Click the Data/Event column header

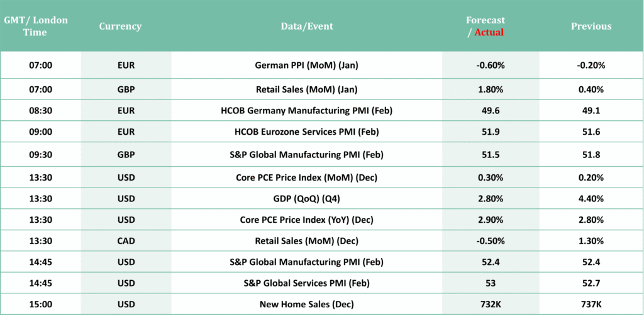[307, 26]
